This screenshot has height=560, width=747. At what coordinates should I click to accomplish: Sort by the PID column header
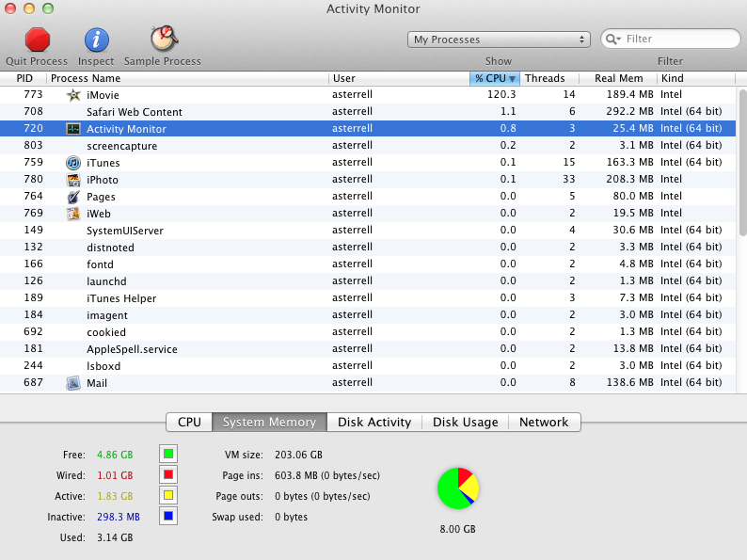pos(24,78)
